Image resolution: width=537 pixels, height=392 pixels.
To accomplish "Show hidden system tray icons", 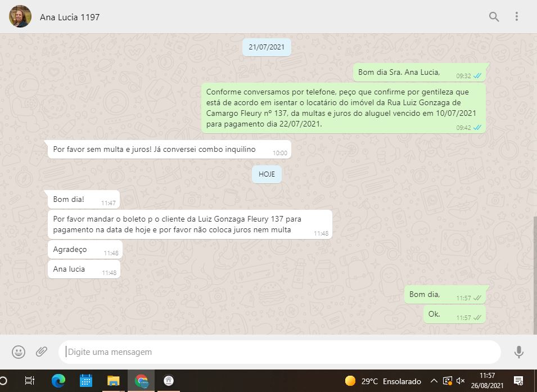I will [x=434, y=381].
